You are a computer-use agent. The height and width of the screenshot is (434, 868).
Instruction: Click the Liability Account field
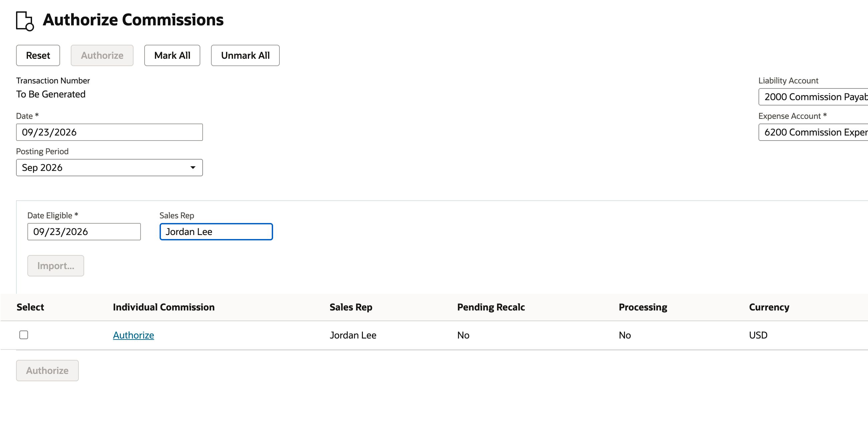813,97
